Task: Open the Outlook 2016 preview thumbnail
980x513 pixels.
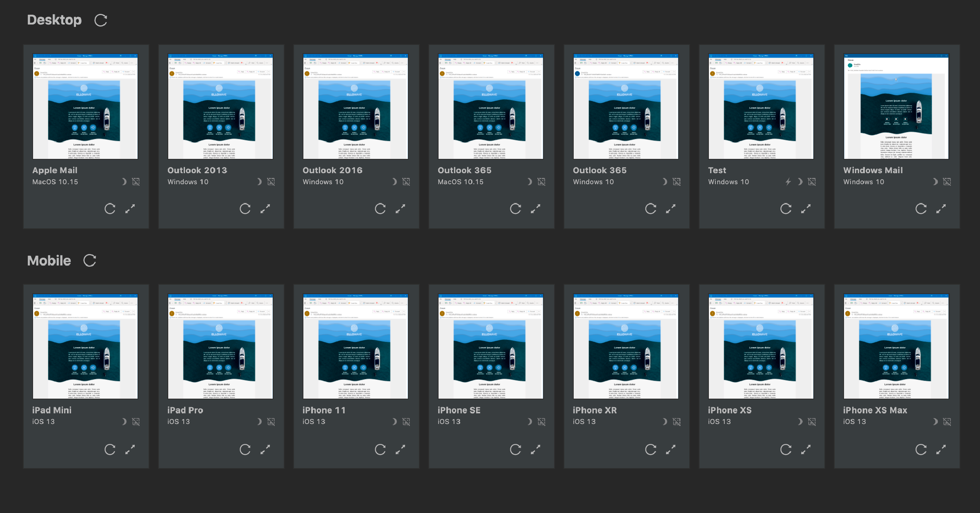Action: tap(356, 106)
